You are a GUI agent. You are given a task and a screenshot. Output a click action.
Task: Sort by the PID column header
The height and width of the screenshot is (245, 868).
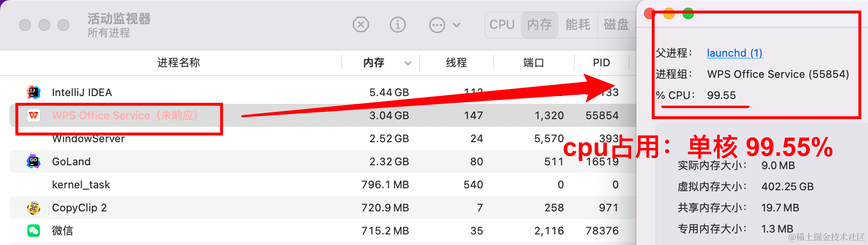tap(601, 62)
